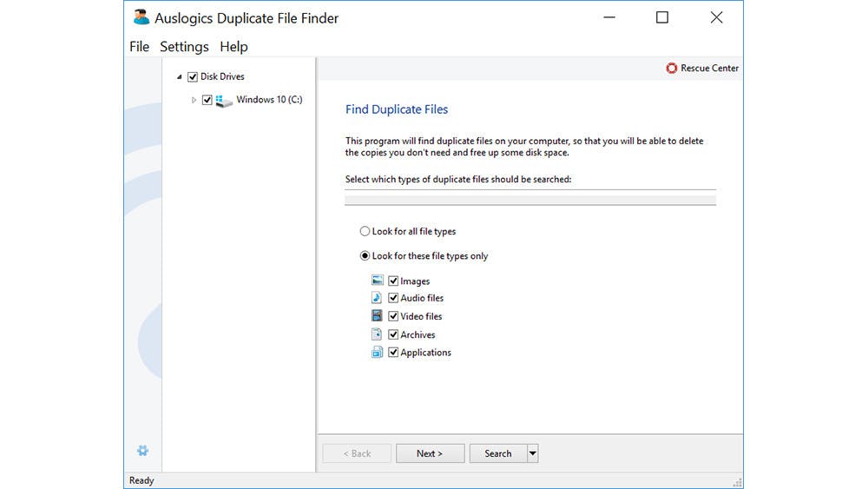Click the Ready status bar text
868x489 pixels.
[x=141, y=480]
